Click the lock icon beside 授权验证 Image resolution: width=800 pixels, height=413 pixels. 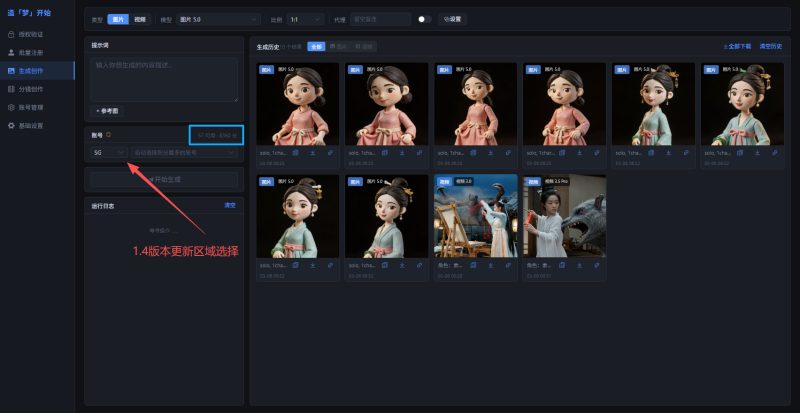(x=11, y=34)
